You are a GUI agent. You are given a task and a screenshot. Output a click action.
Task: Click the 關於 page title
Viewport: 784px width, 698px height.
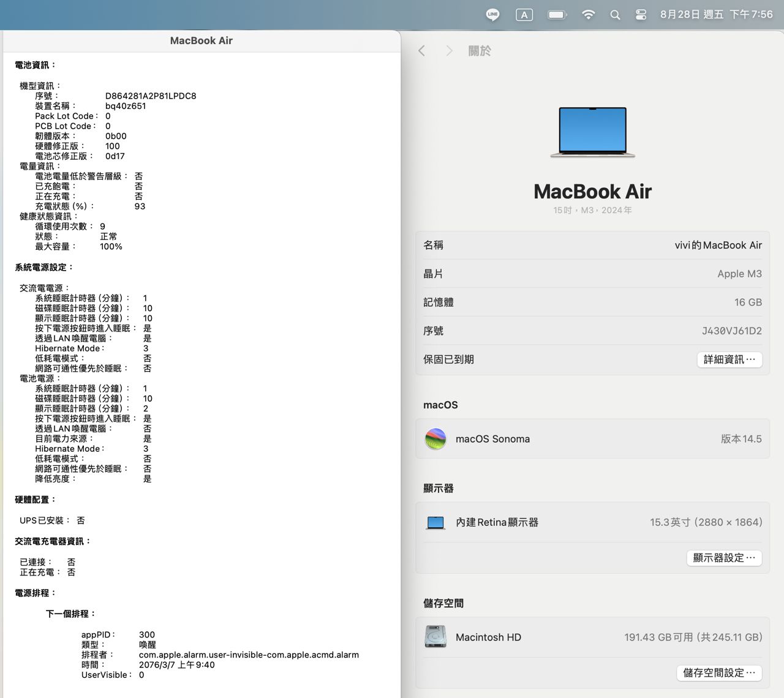coord(480,51)
